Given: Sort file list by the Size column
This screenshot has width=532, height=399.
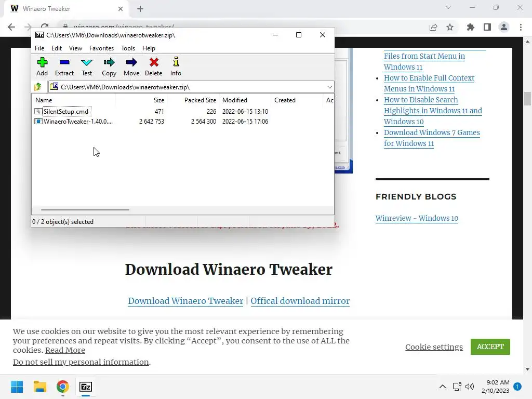Looking at the screenshot, I should (x=141, y=100).
